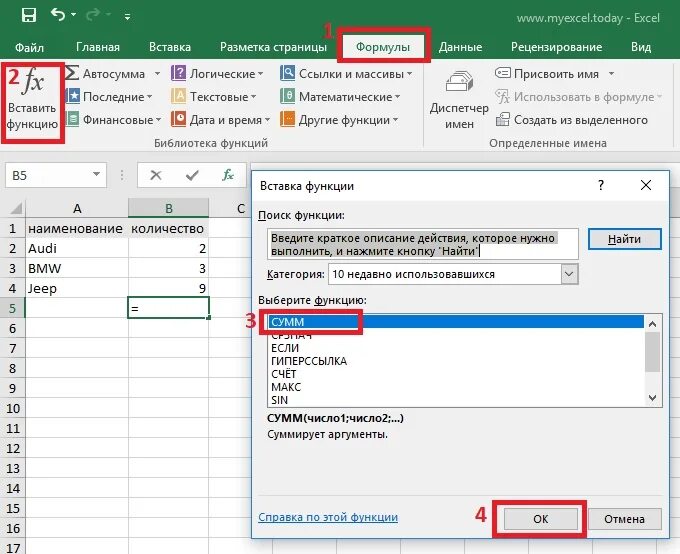Click the Автосумма sigma icon
This screenshot has height=554, width=680.
[72, 72]
